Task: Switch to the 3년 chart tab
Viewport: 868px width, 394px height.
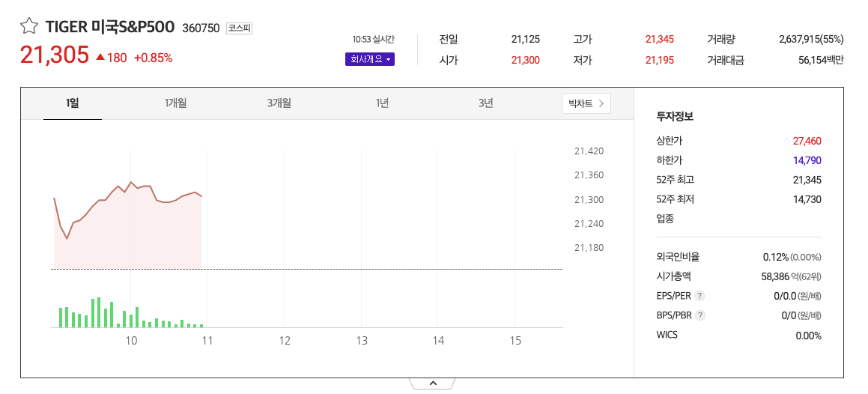Action: pos(485,103)
